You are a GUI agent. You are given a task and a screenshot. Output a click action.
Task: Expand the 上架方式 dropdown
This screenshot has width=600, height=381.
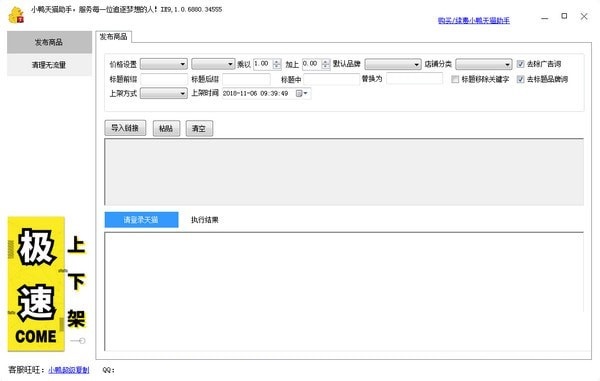point(164,93)
